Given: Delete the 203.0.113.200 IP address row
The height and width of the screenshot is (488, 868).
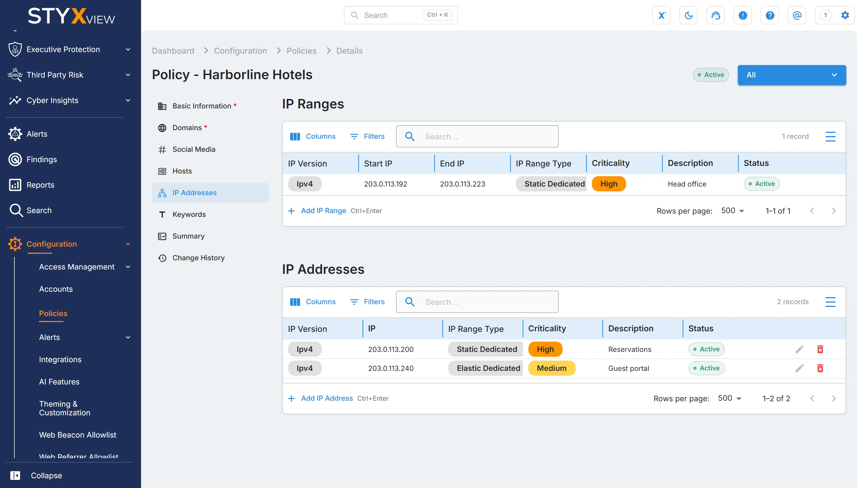Looking at the screenshot, I should (820, 349).
